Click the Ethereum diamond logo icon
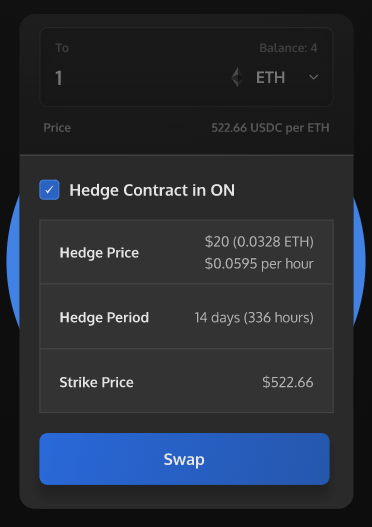 [238, 77]
